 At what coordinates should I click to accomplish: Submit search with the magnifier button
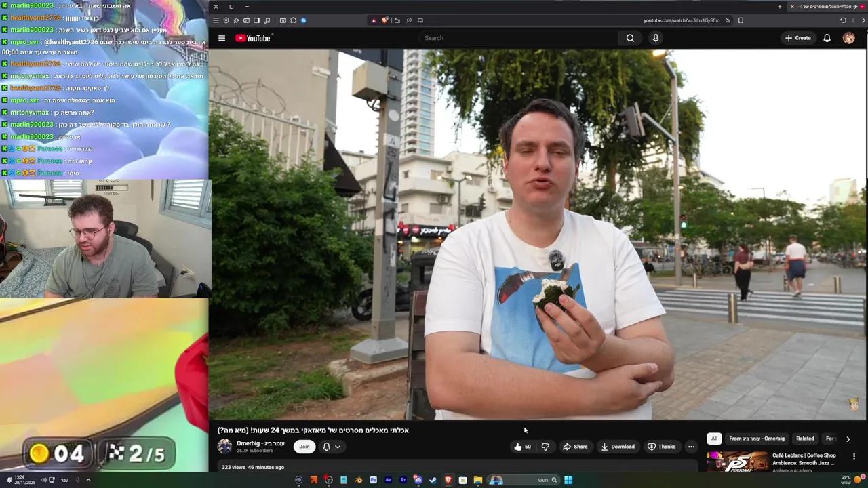[630, 38]
